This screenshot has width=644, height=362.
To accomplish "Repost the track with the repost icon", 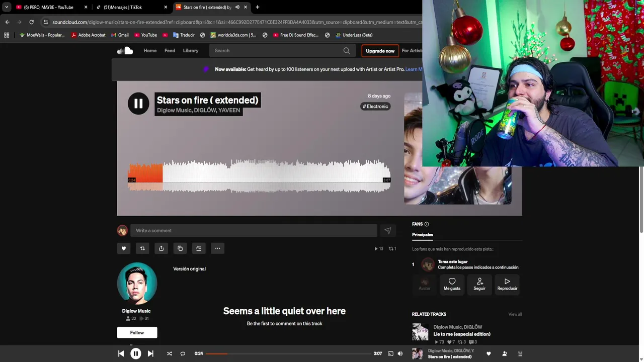I will tap(142, 248).
